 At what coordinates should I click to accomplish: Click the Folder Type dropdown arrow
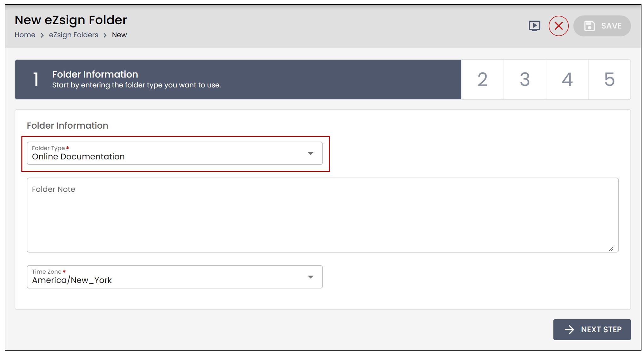[x=311, y=154]
